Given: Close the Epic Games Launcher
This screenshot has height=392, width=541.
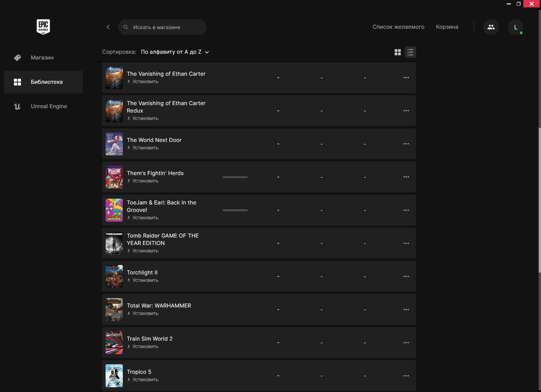Looking at the screenshot, I should 532,4.
